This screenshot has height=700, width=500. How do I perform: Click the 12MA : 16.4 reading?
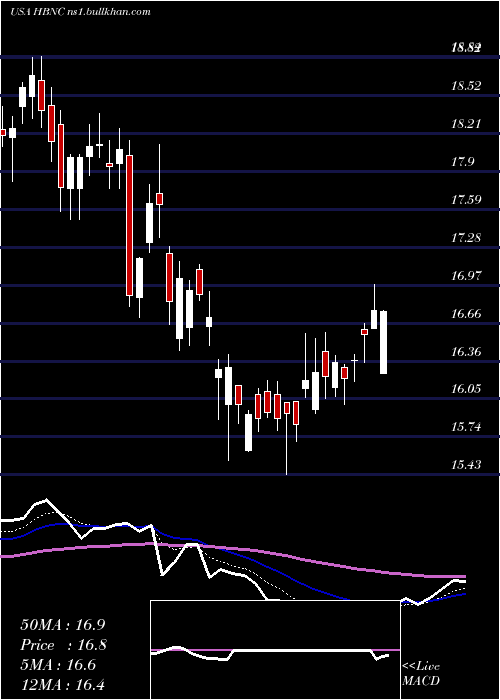[x=63, y=684]
